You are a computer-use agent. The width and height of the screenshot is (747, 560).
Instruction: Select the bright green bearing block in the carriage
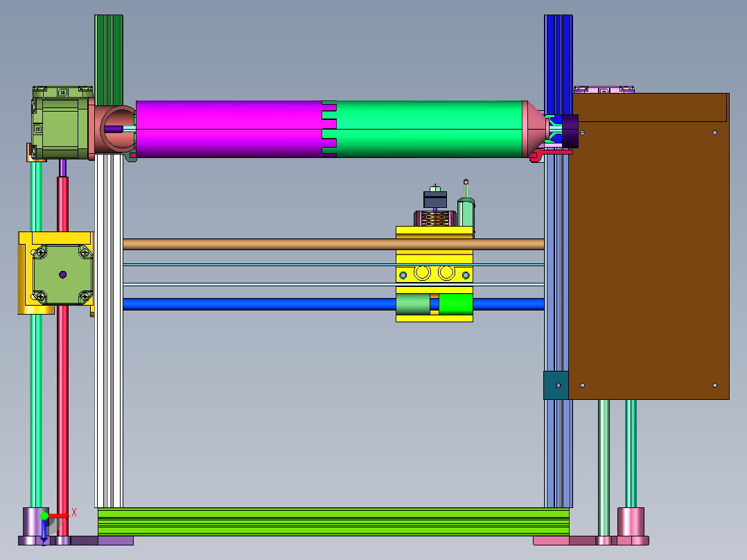point(455,304)
